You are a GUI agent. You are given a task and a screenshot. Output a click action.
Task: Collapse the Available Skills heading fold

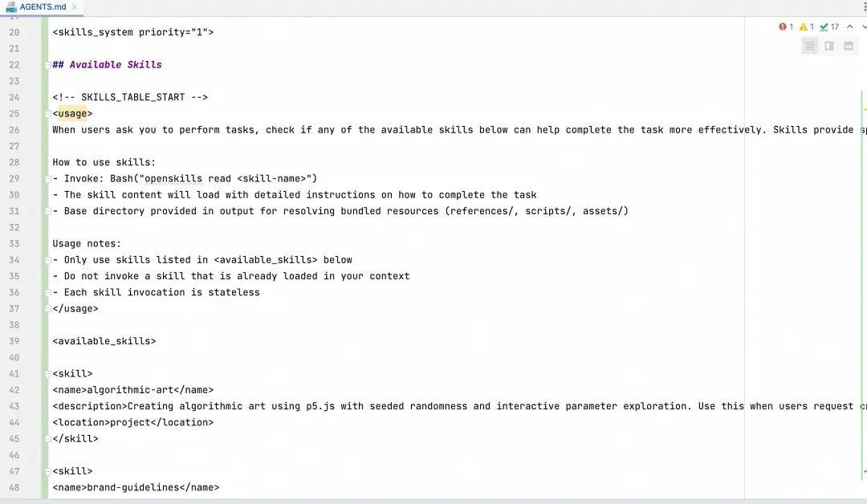point(48,65)
